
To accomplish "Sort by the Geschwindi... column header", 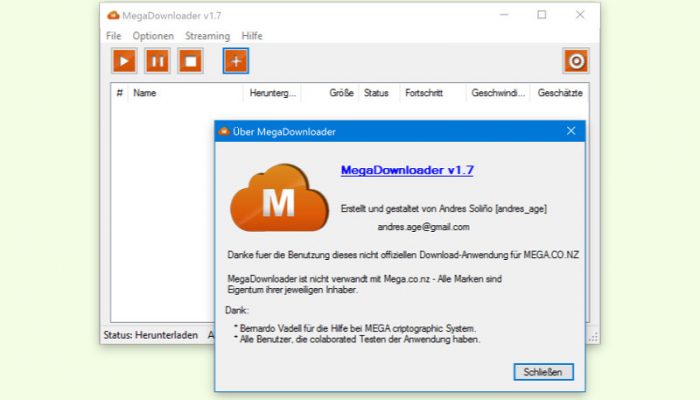I will pyautogui.click(x=498, y=93).
